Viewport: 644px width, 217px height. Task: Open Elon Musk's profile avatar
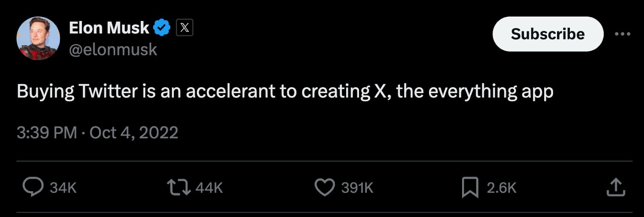38,38
